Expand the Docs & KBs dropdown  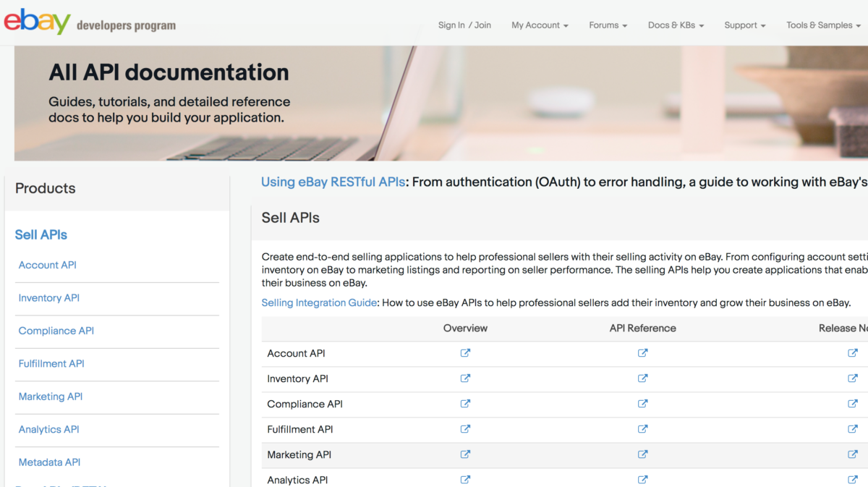675,25
